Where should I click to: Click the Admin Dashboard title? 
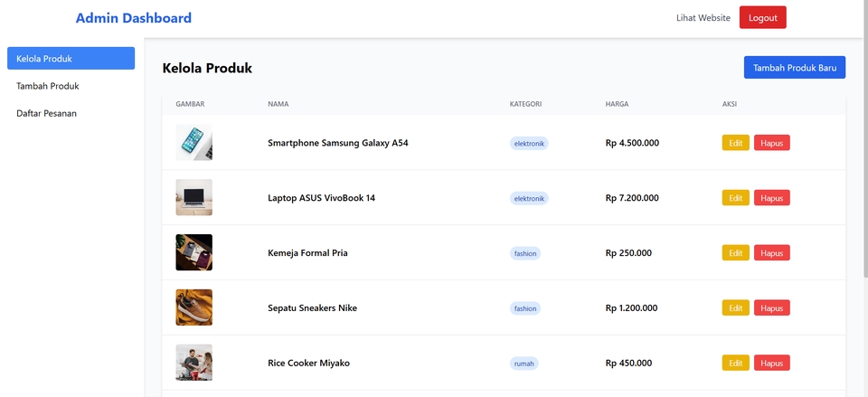tap(134, 18)
